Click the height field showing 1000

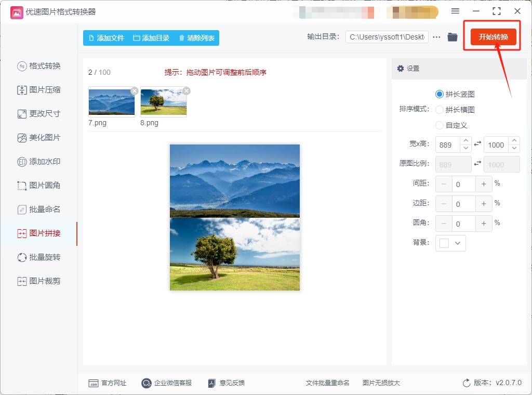496,145
